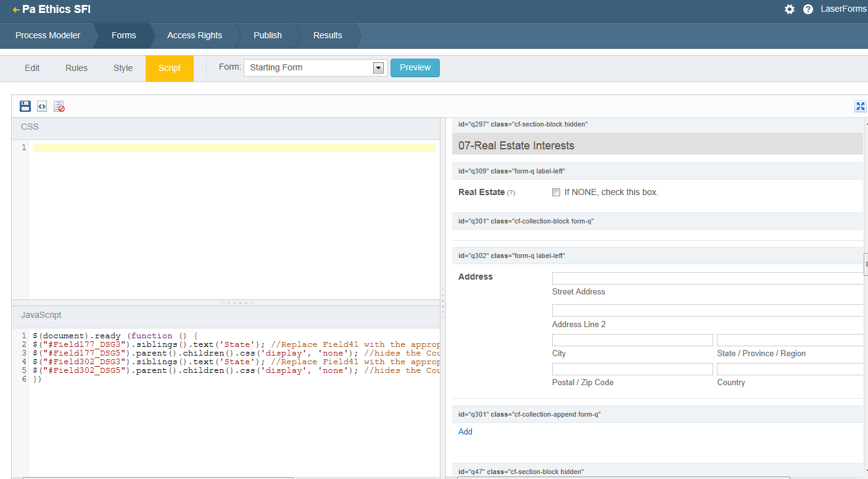Viewport: 868px width, 479px height.
Task: Open the settings gear icon
Action: (789, 9)
